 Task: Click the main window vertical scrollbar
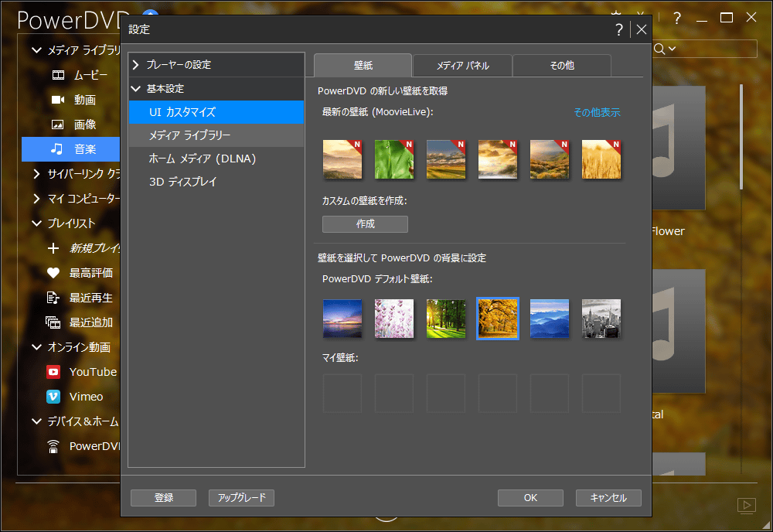point(741,137)
